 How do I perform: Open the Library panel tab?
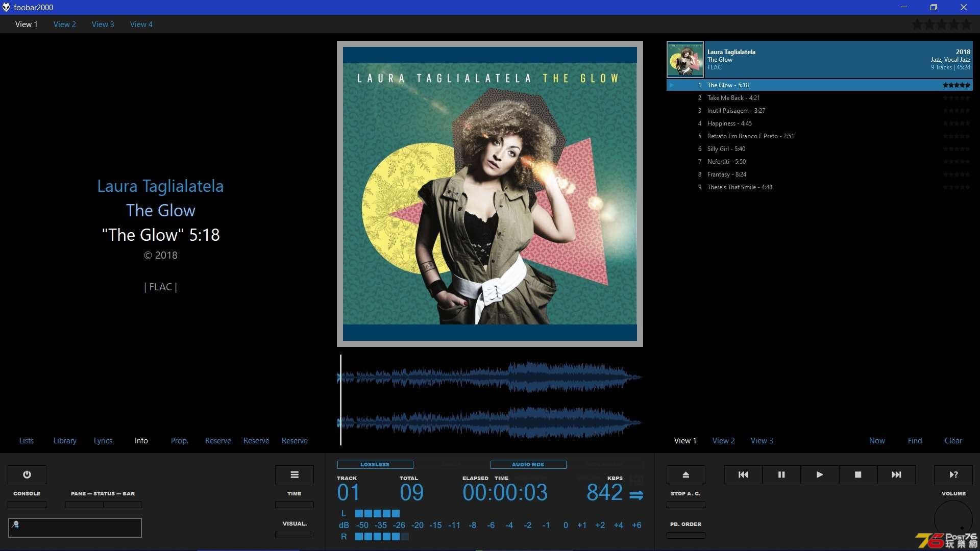pos(65,441)
